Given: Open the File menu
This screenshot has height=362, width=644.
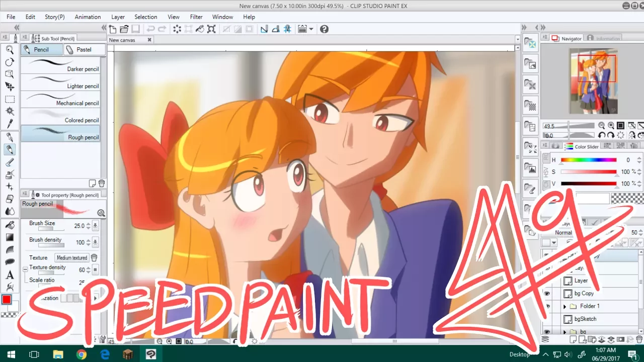Looking at the screenshot, I should (x=11, y=17).
